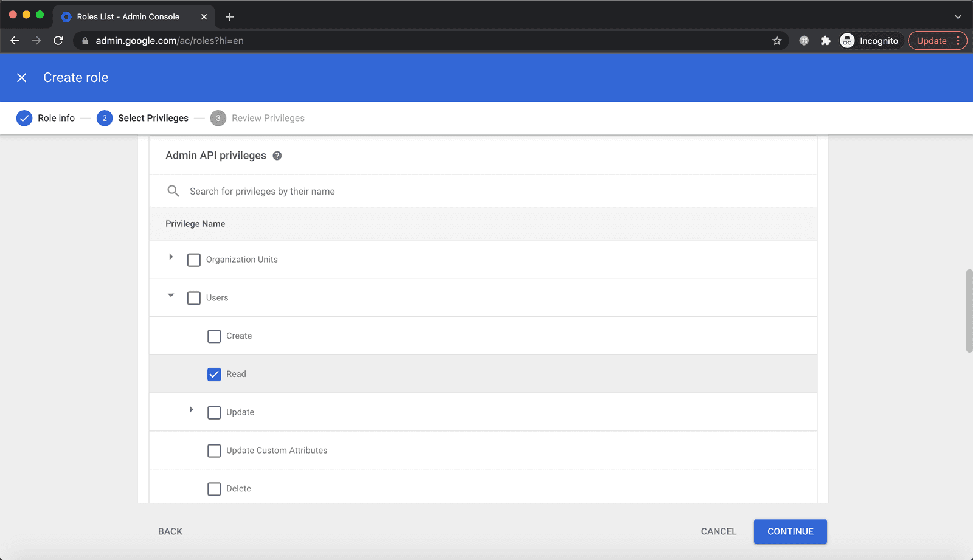Screen dimensions: 973x560
Task: Reload the page
Action: 58,41
